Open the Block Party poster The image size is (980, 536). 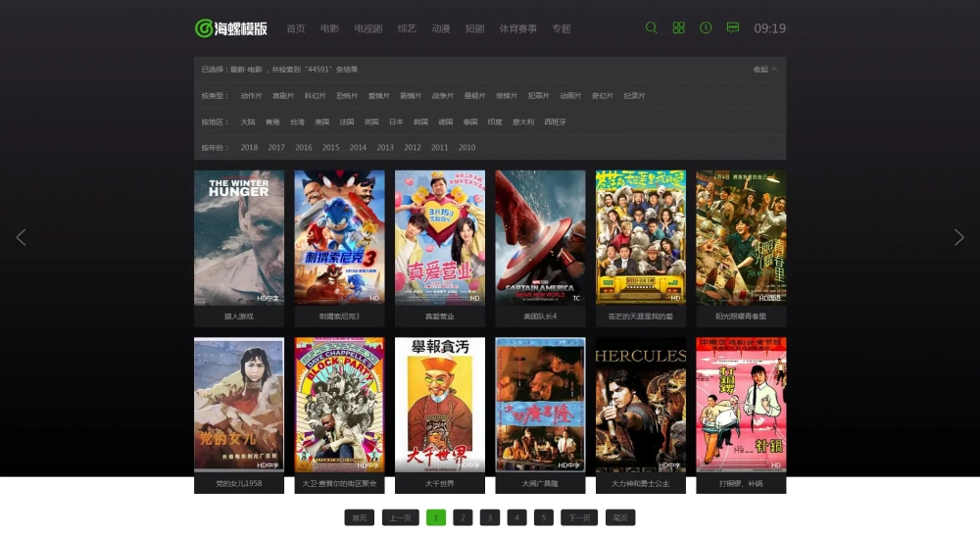click(339, 405)
